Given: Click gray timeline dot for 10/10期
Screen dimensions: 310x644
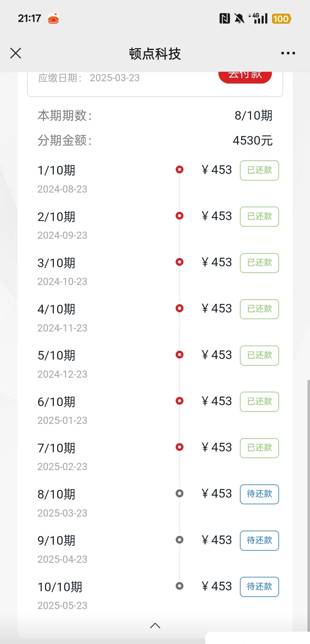Looking at the screenshot, I should (x=179, y=586).
